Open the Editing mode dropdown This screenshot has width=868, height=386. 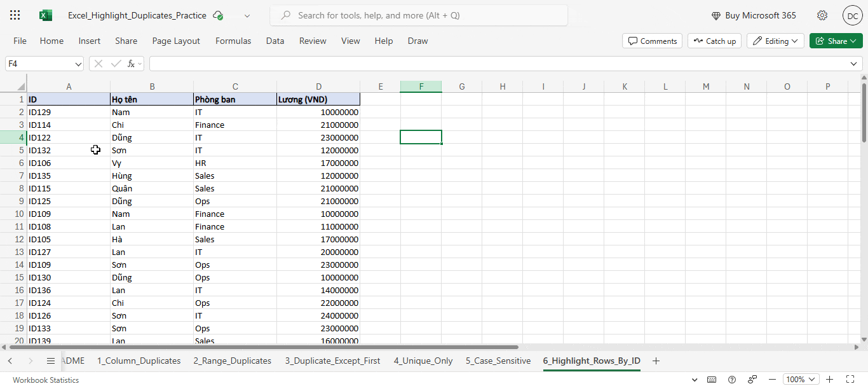pyautogui.click(x=775, y=41)
